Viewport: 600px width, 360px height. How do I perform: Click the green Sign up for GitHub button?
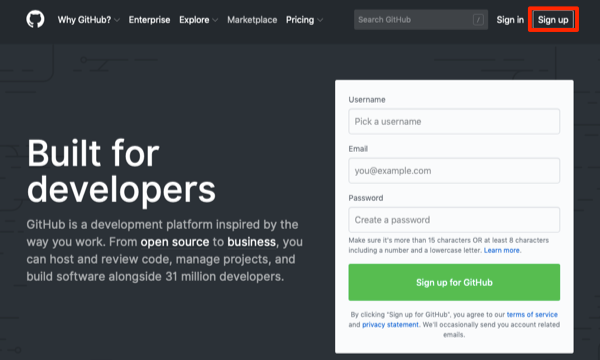coord(454,282)
